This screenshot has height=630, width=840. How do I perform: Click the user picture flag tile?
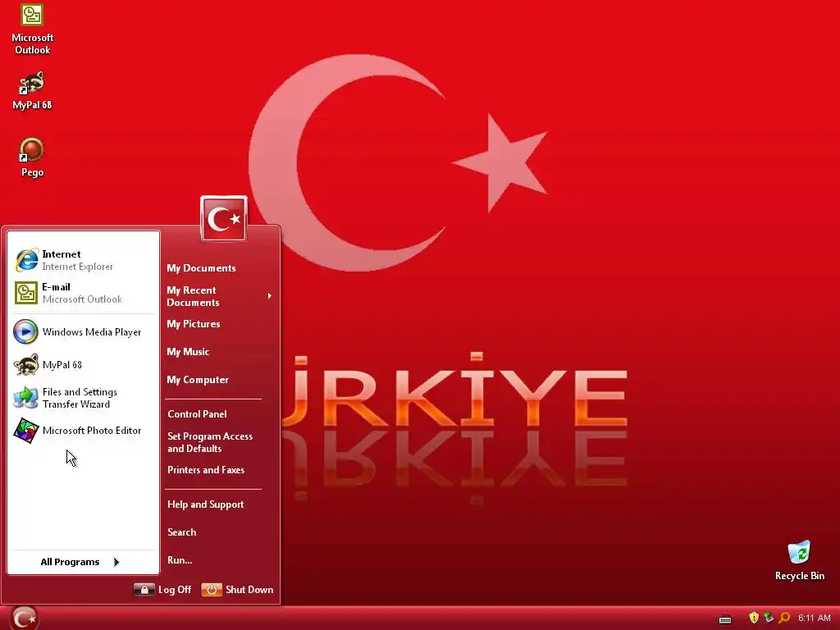[x=224, y=218]
